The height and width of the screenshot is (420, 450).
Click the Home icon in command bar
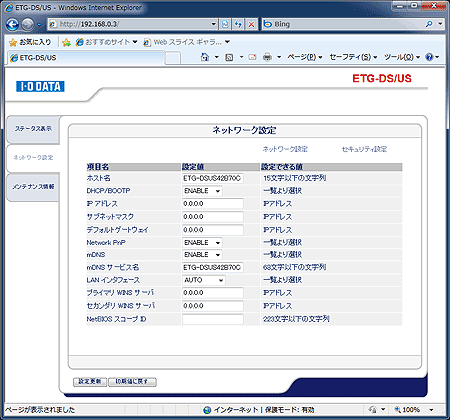(x=205, y=57)
